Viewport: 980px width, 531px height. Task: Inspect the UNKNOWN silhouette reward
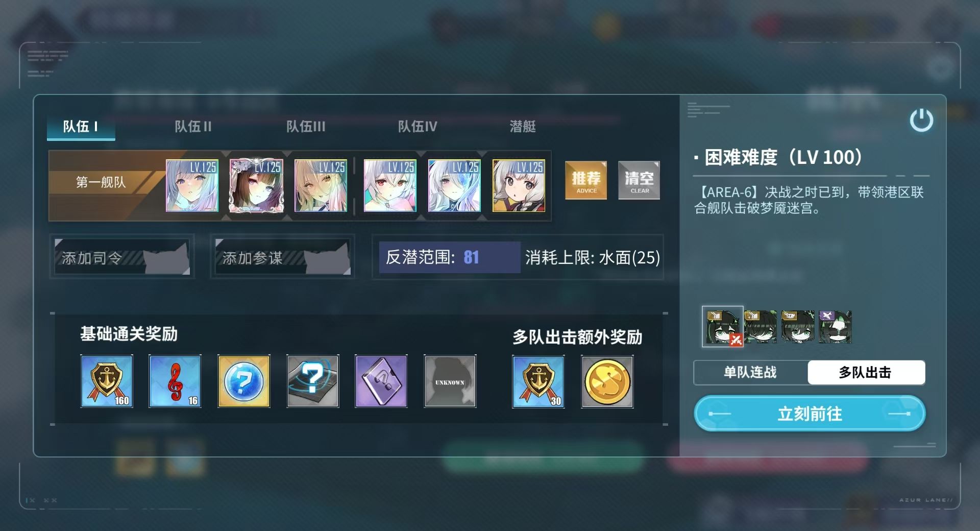tap(450, 381)
